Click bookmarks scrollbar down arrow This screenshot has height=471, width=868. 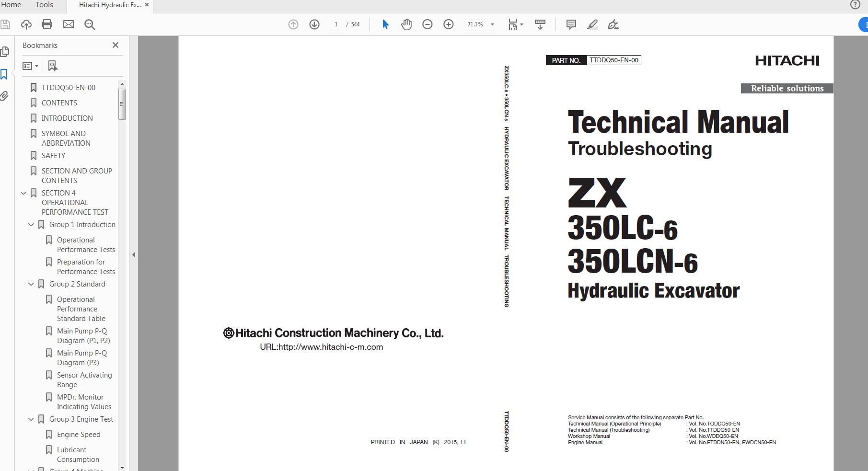point(122,468)
